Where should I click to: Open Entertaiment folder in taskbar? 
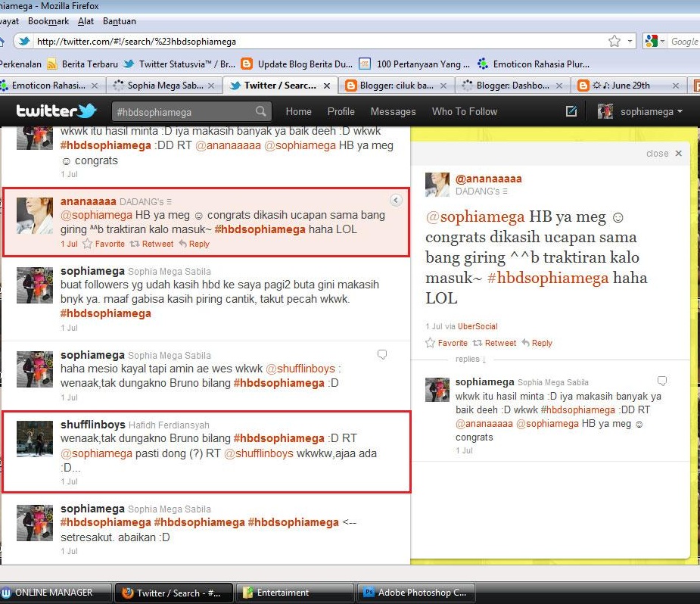point(294,593)
